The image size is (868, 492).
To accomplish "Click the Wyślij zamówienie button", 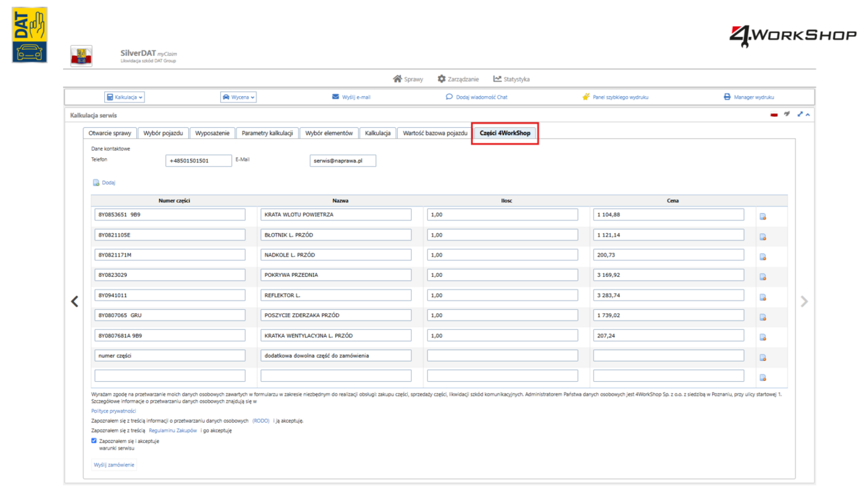I will click(114, 464).
